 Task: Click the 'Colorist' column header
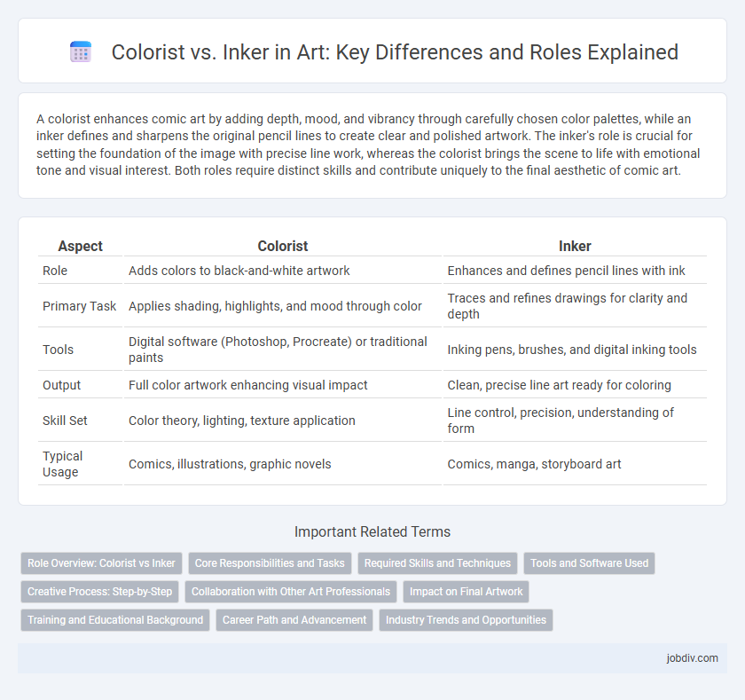[x=283, y=246]
